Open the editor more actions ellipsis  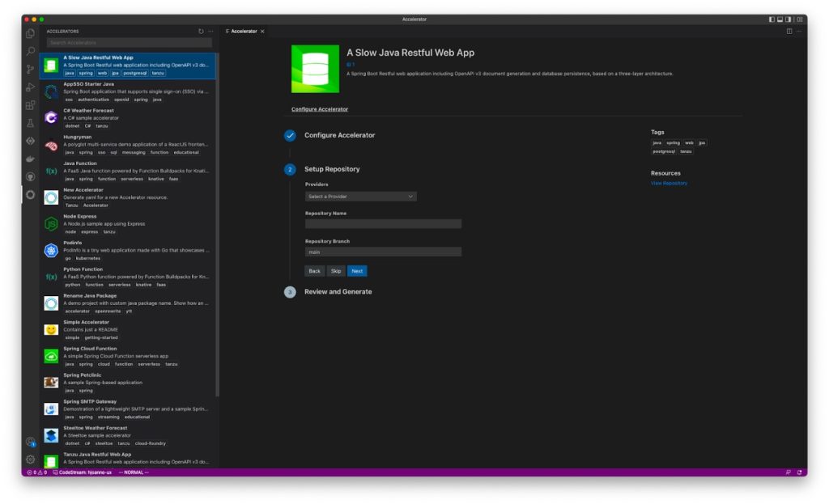point(799,32)
